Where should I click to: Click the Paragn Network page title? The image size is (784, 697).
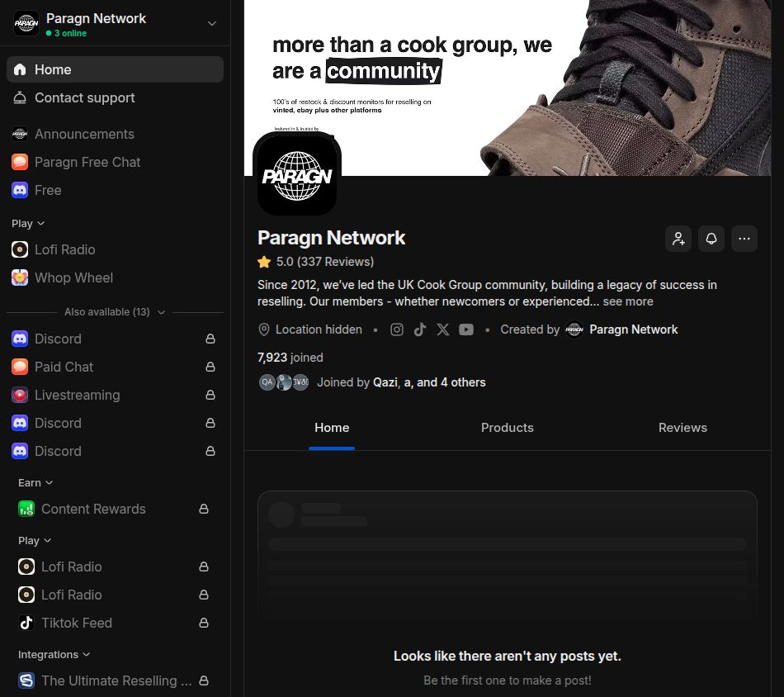(x=332, y=238)
